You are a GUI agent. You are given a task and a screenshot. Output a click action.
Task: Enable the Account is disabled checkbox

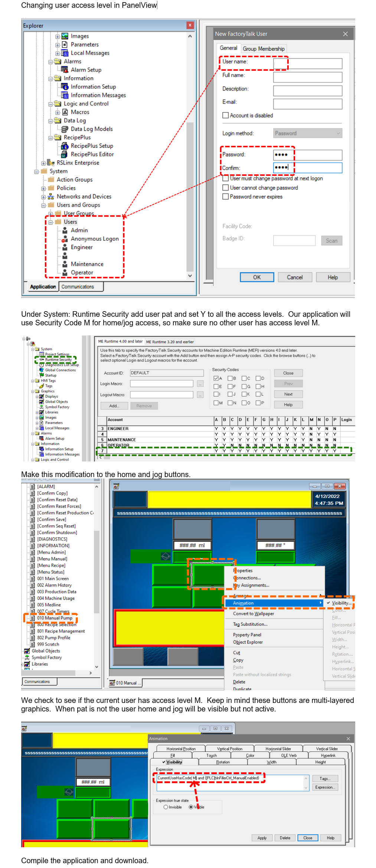pos(225,115)
